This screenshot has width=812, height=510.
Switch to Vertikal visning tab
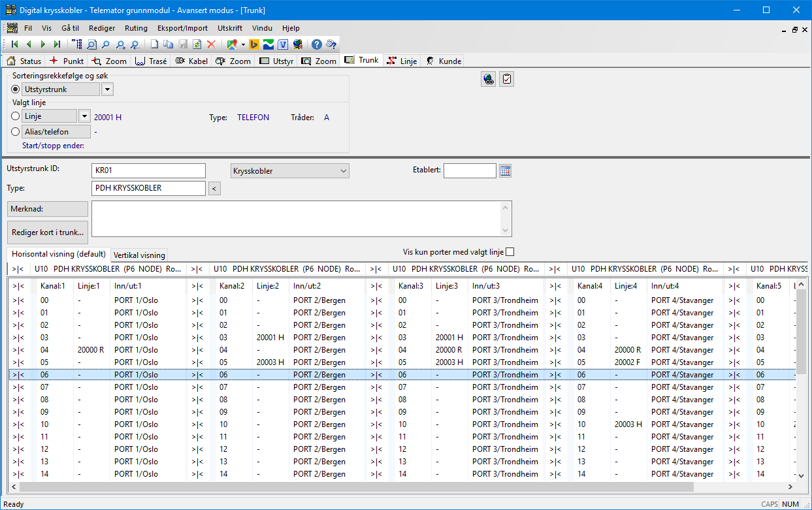point(139,255)
